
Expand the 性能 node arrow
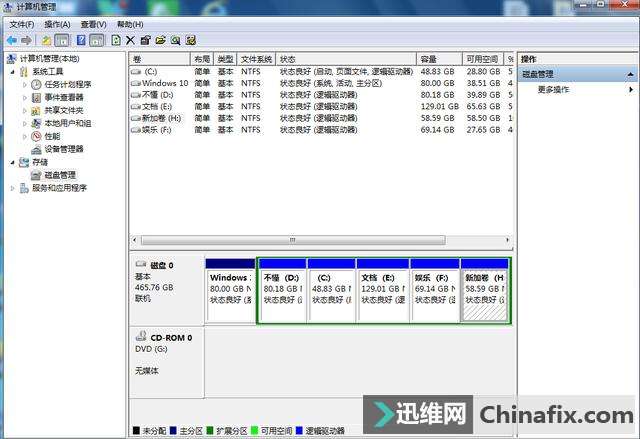pyautogui.click(x=24, y=137)
